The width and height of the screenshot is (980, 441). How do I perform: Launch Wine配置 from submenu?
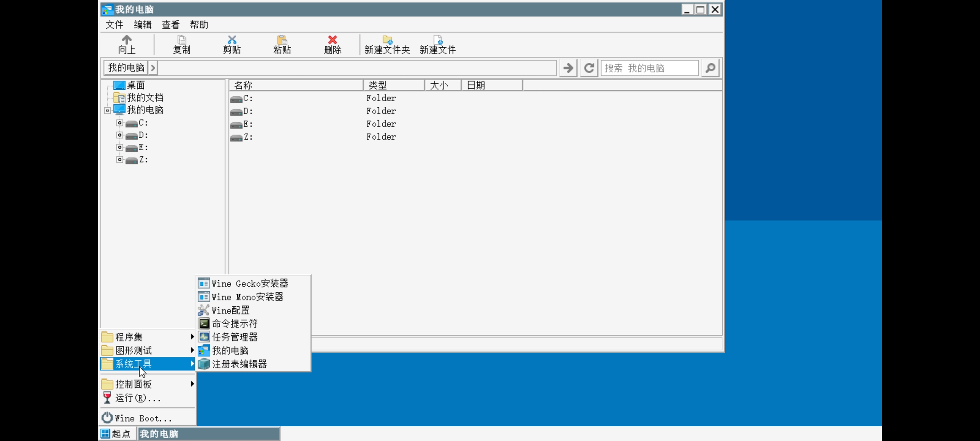[x=253, y=310]
